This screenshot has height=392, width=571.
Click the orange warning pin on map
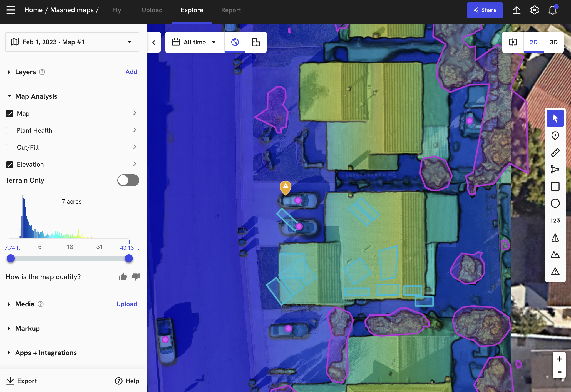(285, 187)
